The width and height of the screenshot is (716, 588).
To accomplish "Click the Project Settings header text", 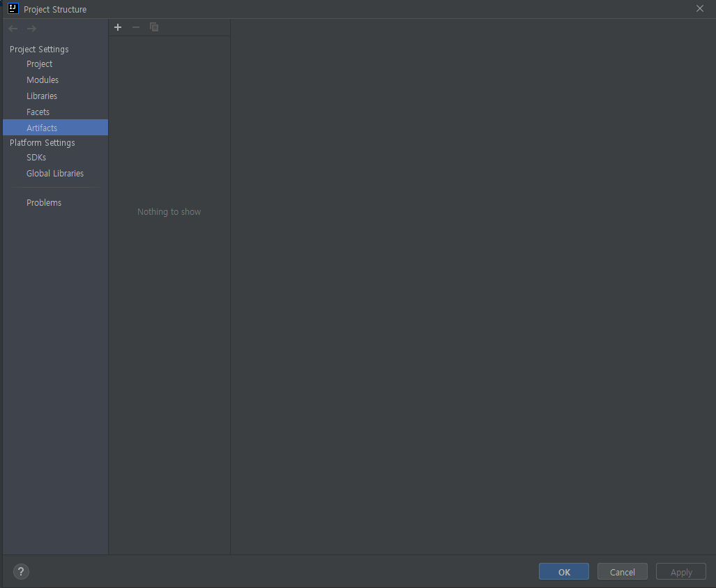I will click(39, 50).
